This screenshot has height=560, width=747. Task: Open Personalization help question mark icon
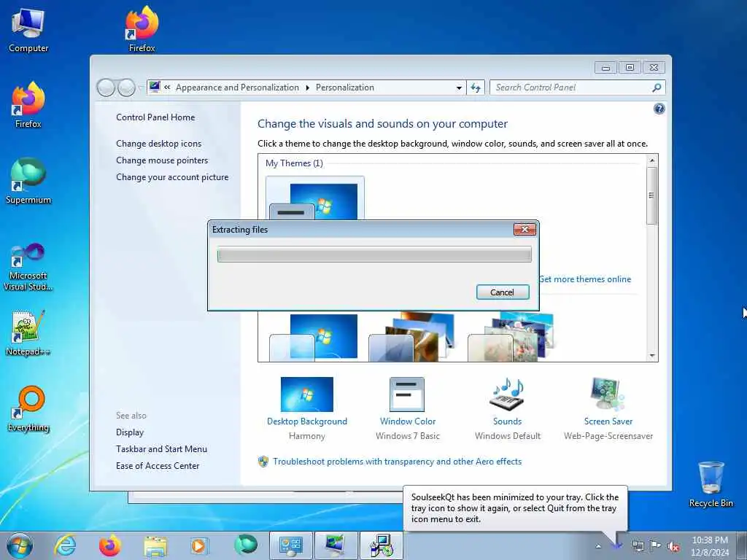pos(659,109)
